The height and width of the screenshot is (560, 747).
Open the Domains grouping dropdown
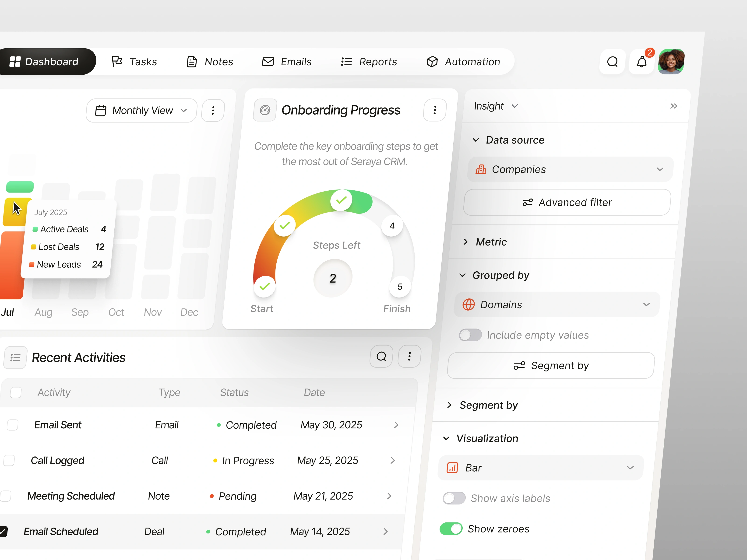pyautogui.click(x=557, y=304)
